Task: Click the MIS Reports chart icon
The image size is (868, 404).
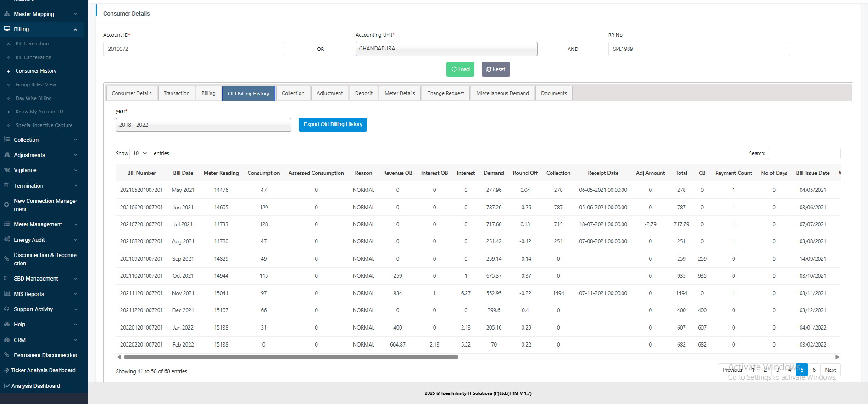Action: [7, 294]
